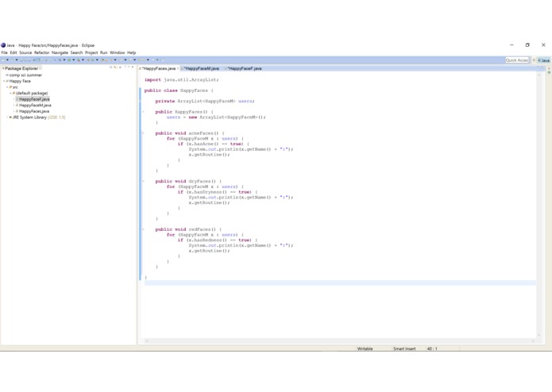Click the New file toolbar icon
552x392 pixels.
[3, 60]
